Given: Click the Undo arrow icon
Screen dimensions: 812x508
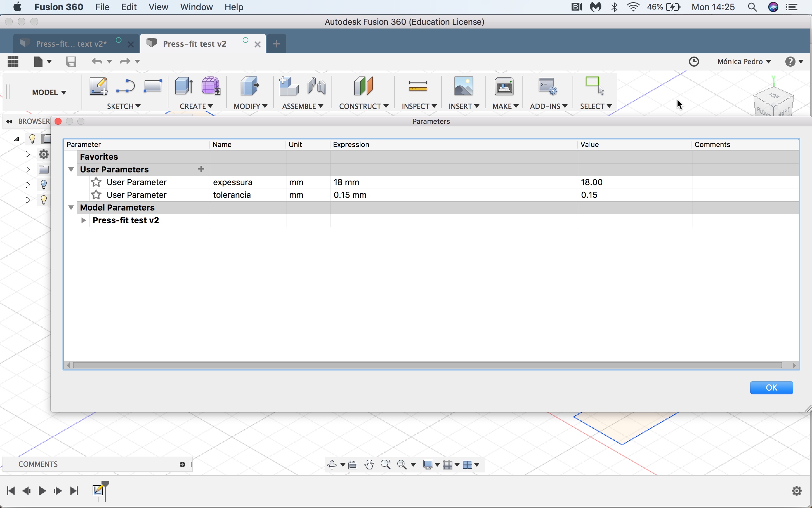Looking at the screenshot, I should pyautogui.click(x=97, y=62).
